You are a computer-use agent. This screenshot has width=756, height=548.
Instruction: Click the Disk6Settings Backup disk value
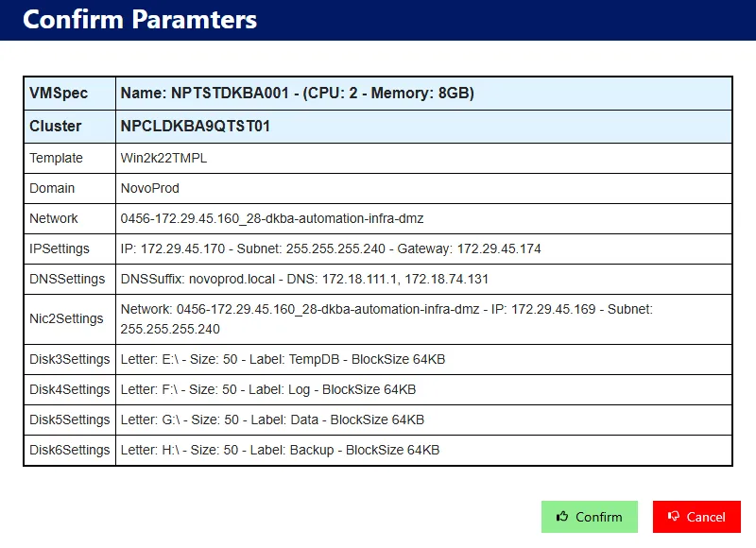click(280, 450)
